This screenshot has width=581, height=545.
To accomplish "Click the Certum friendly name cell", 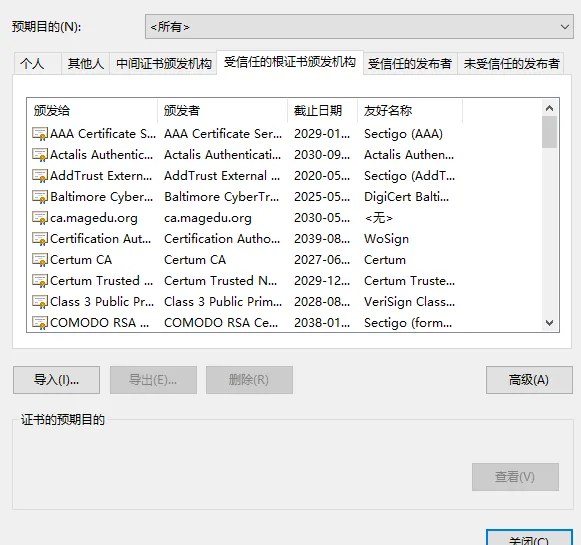I will [385, 260].
